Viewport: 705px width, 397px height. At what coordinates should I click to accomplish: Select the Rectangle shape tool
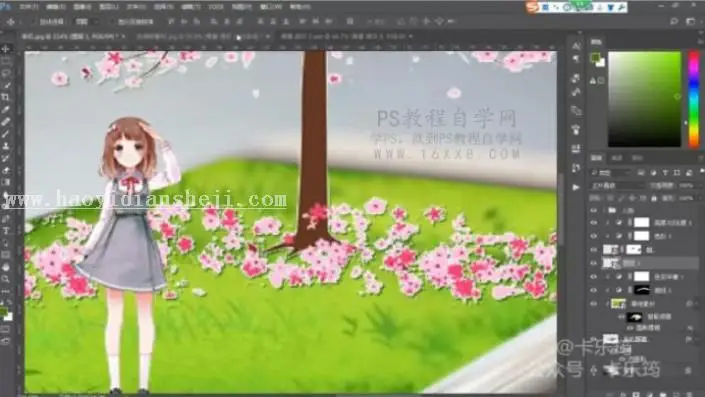[x=6, y=255]
